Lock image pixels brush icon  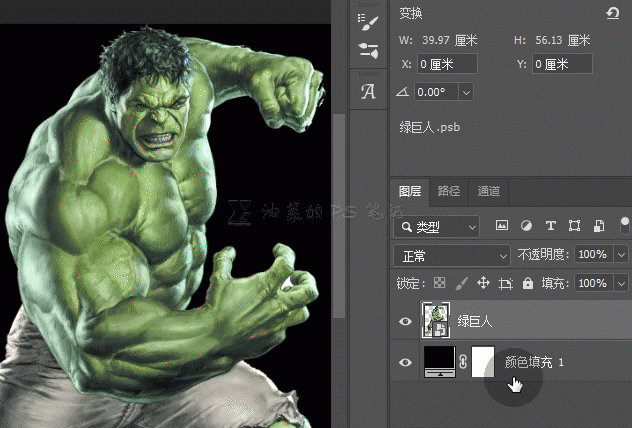[x=462, y=283]
